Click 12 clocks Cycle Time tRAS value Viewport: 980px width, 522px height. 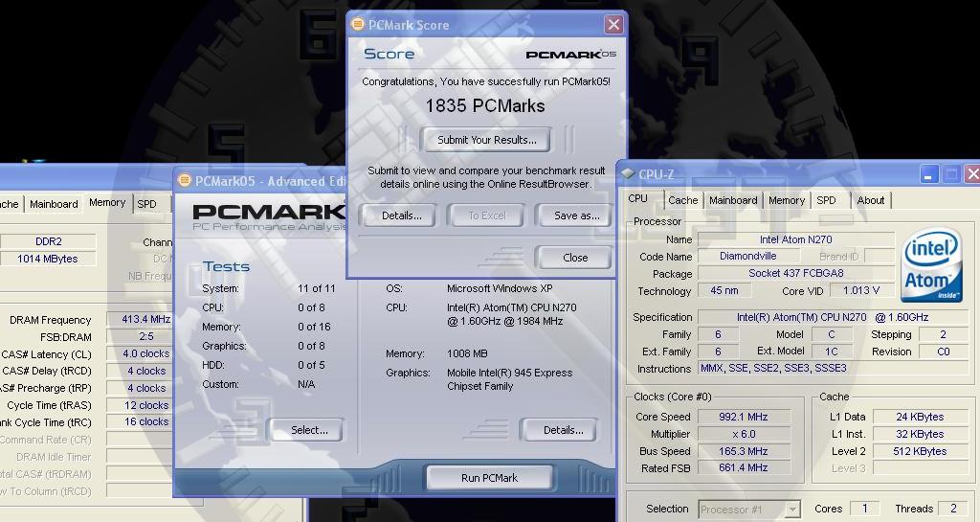tap(140, 405)
